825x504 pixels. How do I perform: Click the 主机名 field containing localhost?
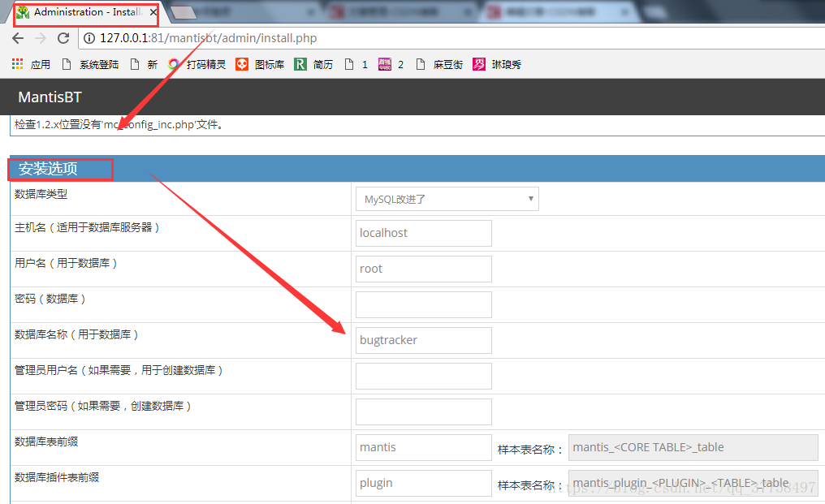424,233
